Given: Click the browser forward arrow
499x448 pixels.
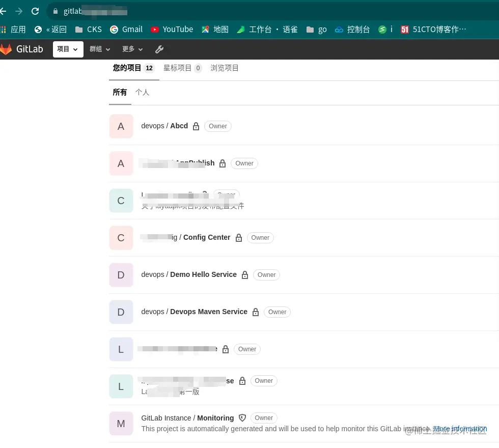Looking at the screenshot, I should 19,11.
